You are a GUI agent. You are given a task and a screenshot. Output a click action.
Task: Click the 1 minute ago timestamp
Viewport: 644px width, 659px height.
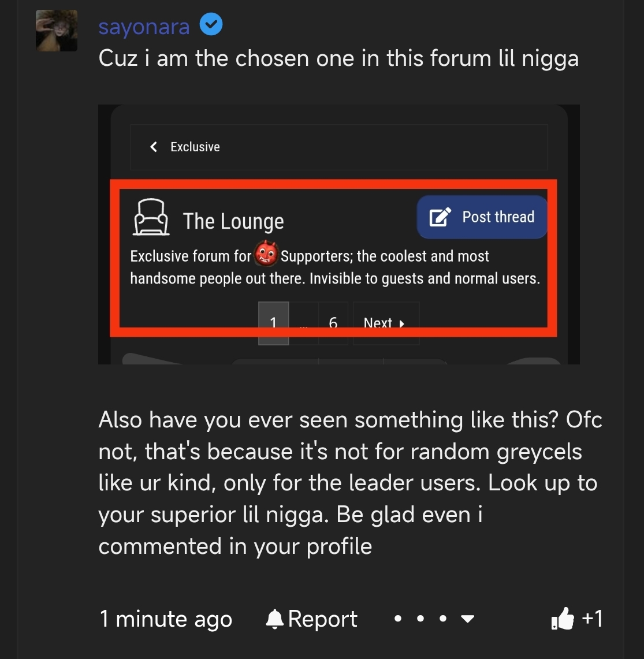click(x=166, y=619)
